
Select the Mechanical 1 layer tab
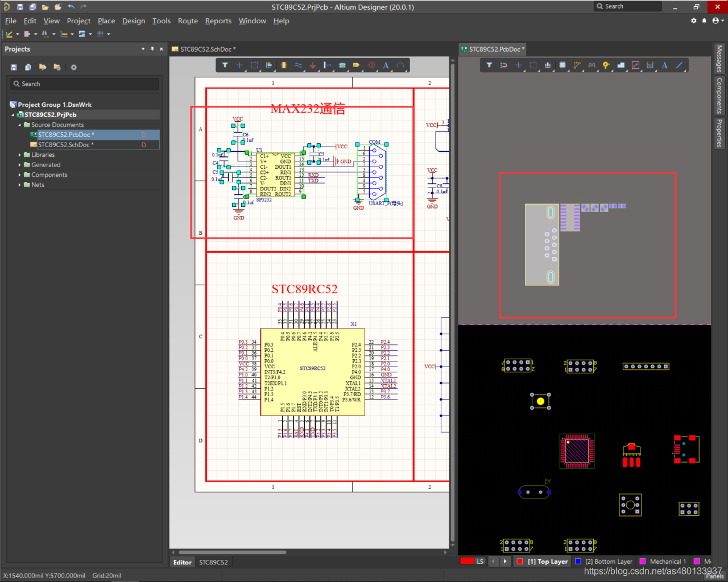[x=662, y=562]
